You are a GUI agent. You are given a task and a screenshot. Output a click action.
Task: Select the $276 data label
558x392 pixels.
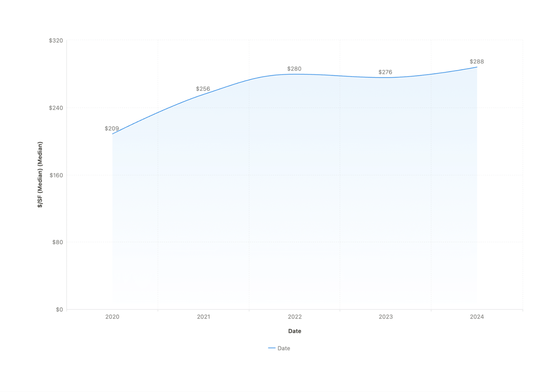(x=385, y=72)
